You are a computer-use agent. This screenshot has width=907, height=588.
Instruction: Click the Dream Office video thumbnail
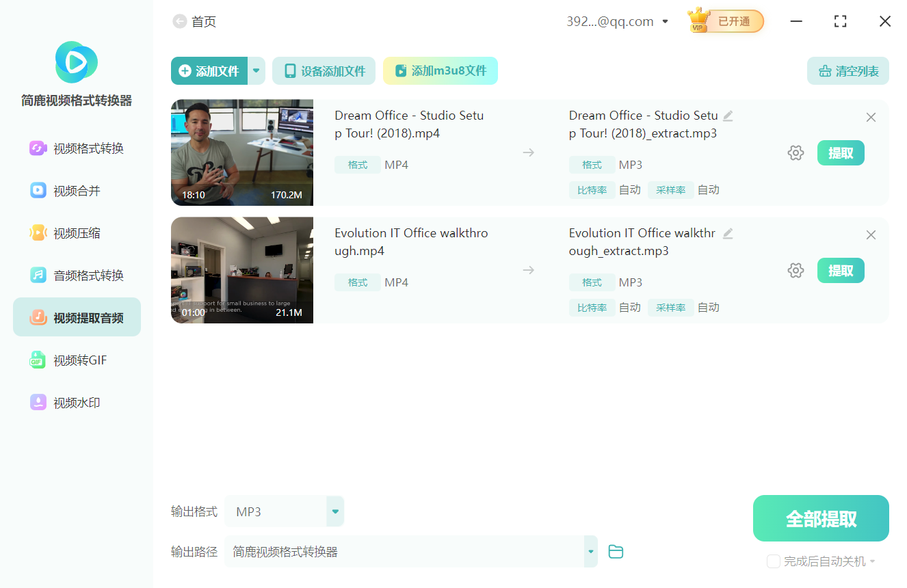pyautogui.click(x=242, y=152)
